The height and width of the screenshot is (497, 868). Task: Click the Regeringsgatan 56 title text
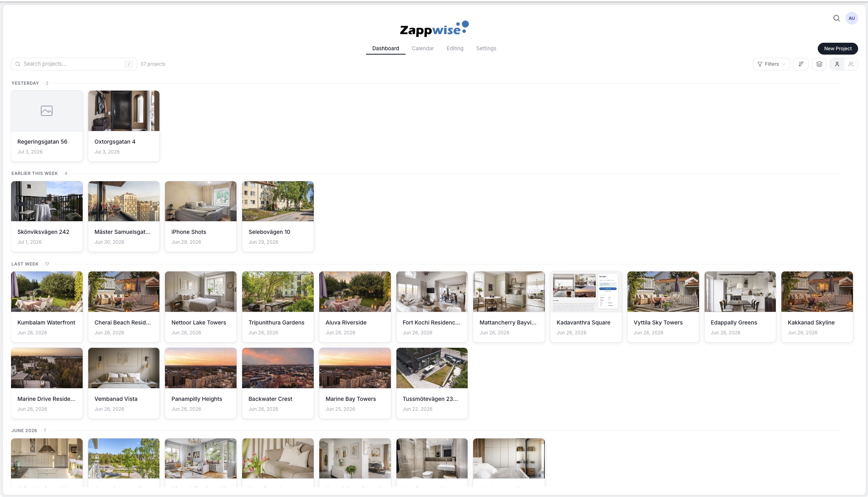(42, 142)
